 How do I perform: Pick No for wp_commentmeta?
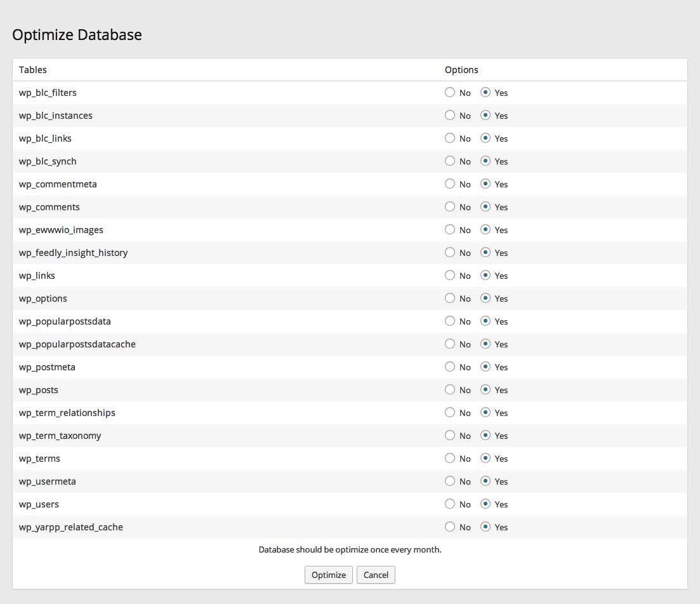[450, 184]
